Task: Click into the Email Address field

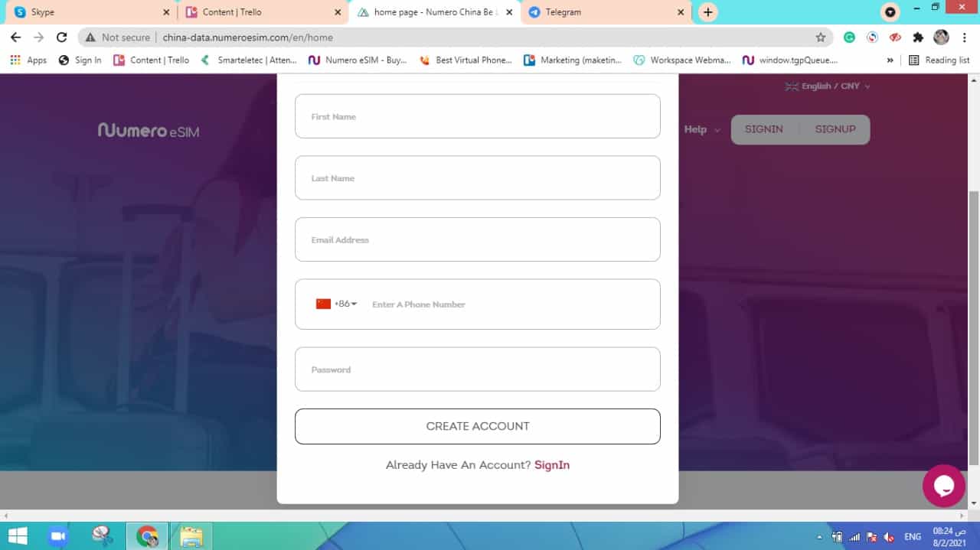Action: tap(477, 239)
